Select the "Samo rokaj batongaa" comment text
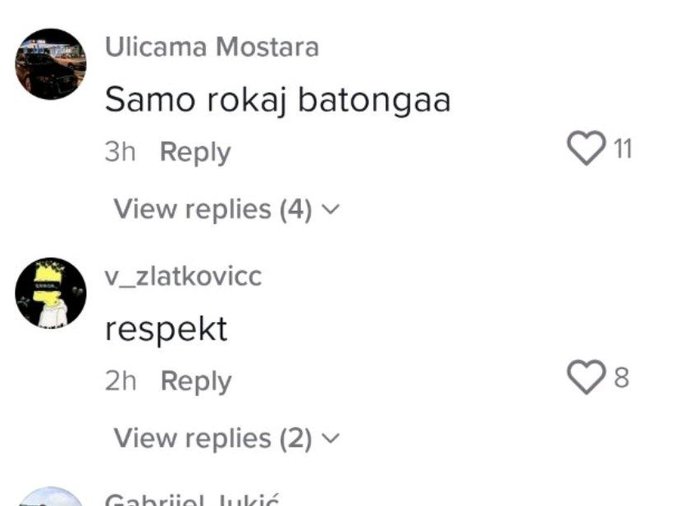 pyautogui.click(x=278, y=99)
